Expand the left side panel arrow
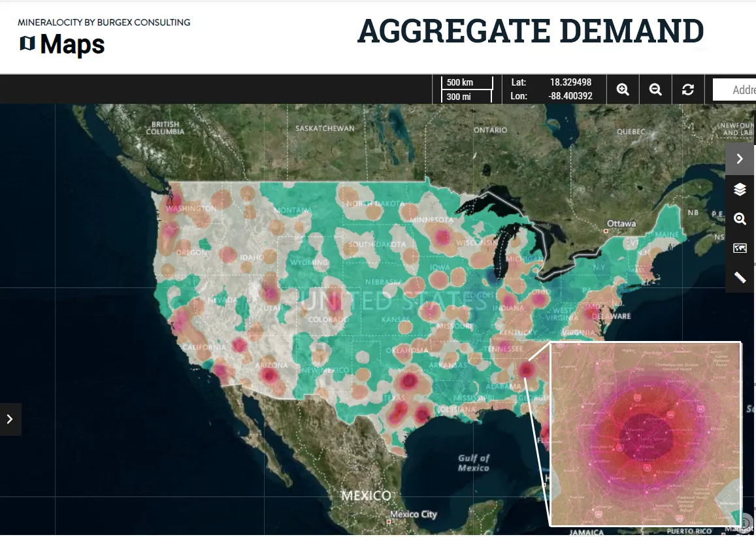 click(10, 419)
